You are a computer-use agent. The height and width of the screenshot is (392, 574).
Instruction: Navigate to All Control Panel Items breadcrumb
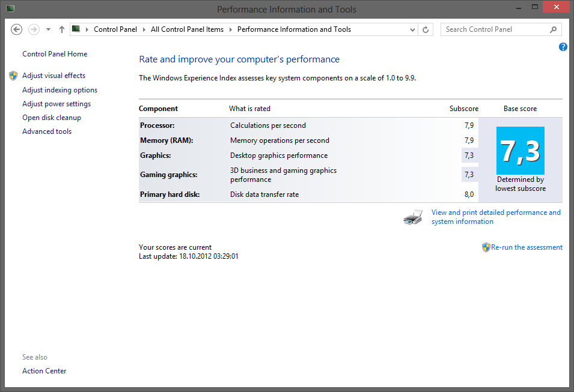click(x=188, y=29)
